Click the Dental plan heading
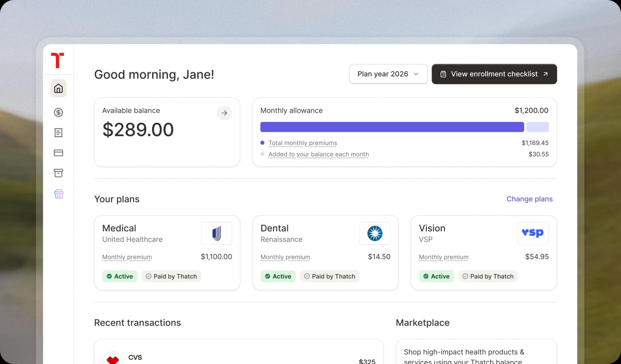Image resolution: width=621 pixels, height=364 pixels. pyautogui.click(x=274, y=228)
